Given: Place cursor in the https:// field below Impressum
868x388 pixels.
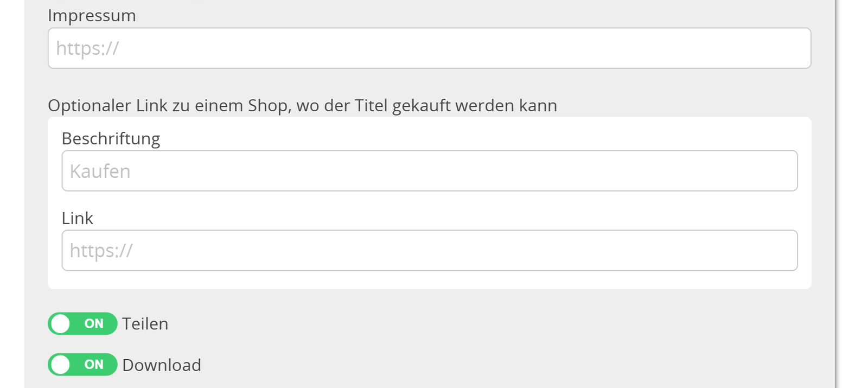Looking at the screenshot, I should pos(429,48).
